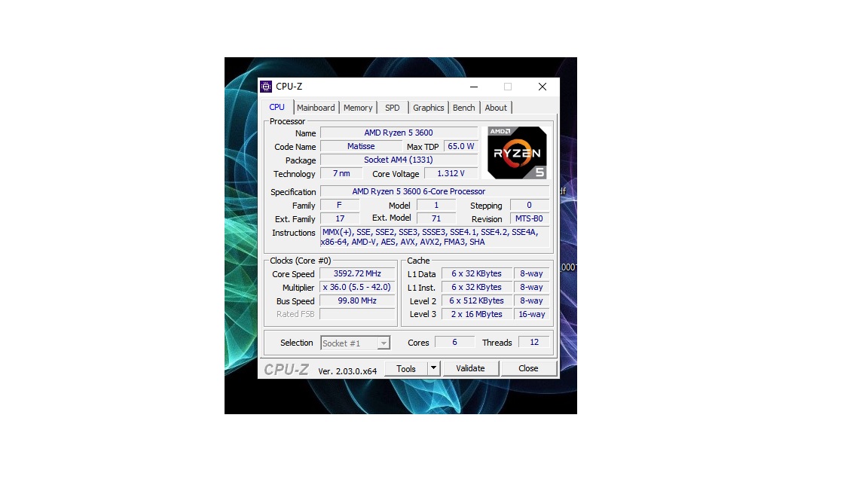Switch to the Mainboard tab
868x488 pixels.
tap(316, 108)
